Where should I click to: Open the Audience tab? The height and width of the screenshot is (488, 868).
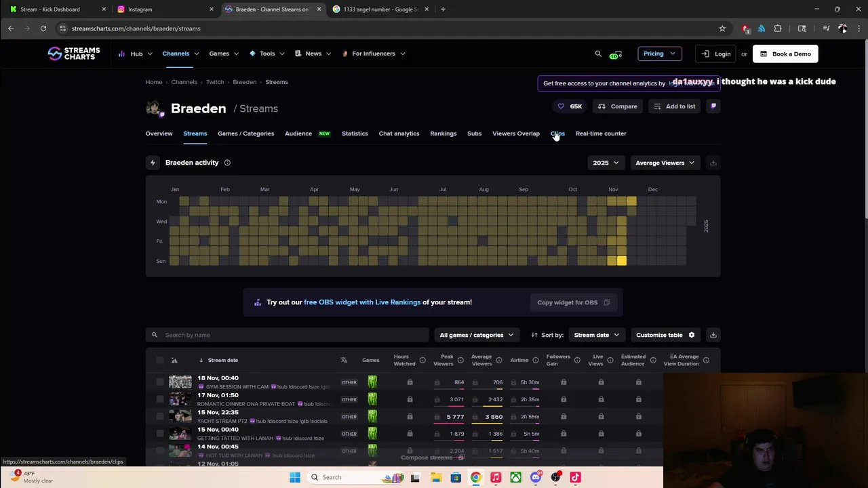click(298, 134)
